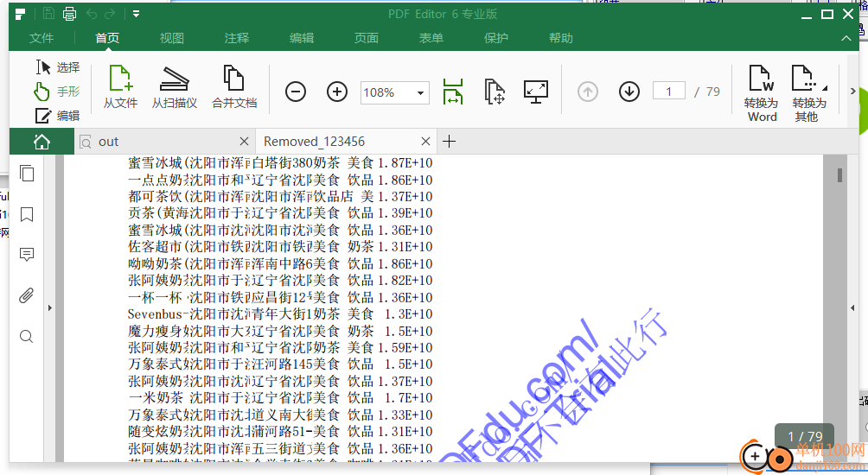Go to the Home start tab
Screen dimensions: 868x475
pyautogui.click(x=41, y=142)
